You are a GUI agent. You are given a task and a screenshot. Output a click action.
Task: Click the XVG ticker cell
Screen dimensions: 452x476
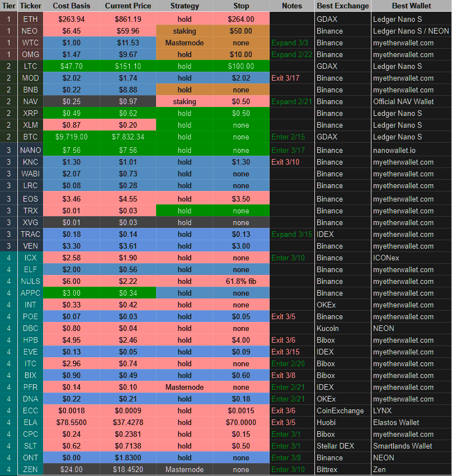coord(30,222)
